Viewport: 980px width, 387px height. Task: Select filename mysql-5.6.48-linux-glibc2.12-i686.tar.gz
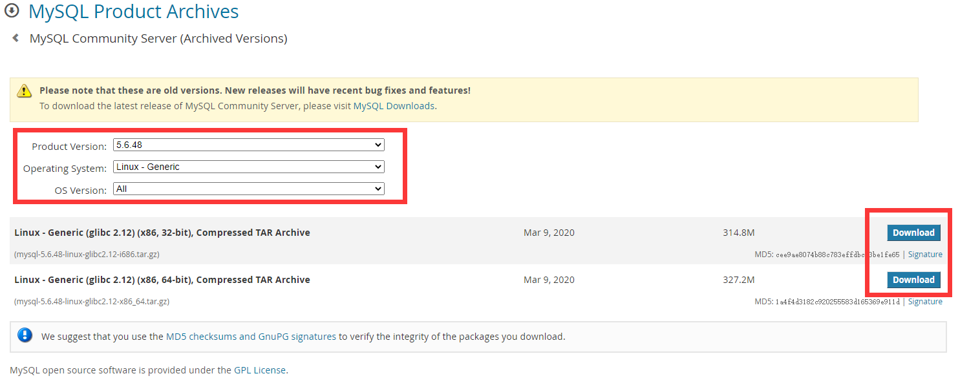click(87, 255)
